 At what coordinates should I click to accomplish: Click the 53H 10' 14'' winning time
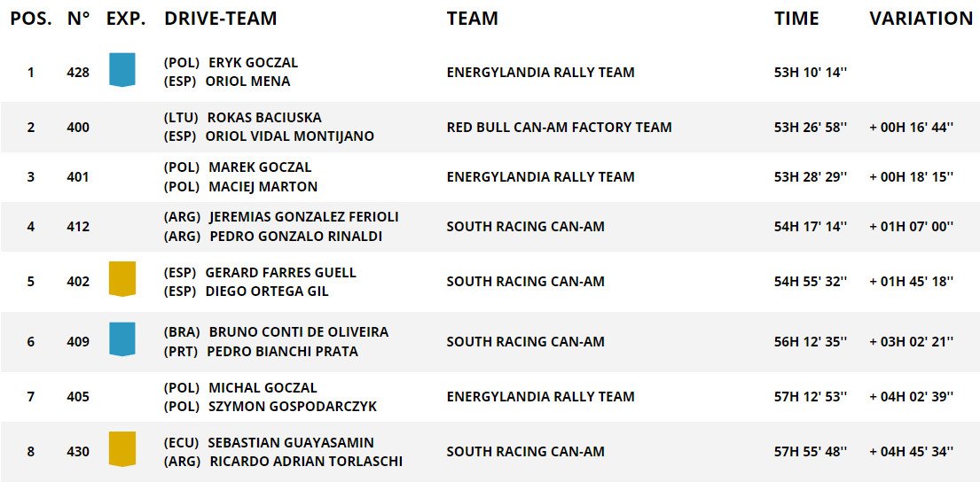click(811, 73)
